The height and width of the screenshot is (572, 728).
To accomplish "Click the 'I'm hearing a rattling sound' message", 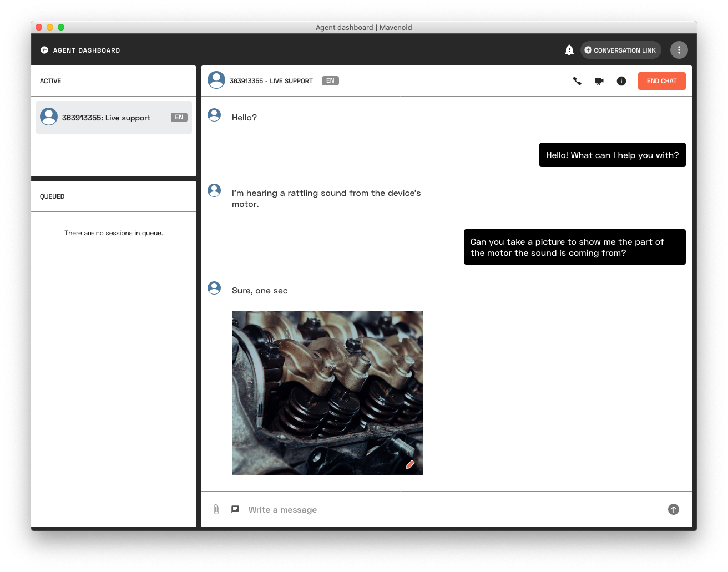I will click(x=326, y=198).
